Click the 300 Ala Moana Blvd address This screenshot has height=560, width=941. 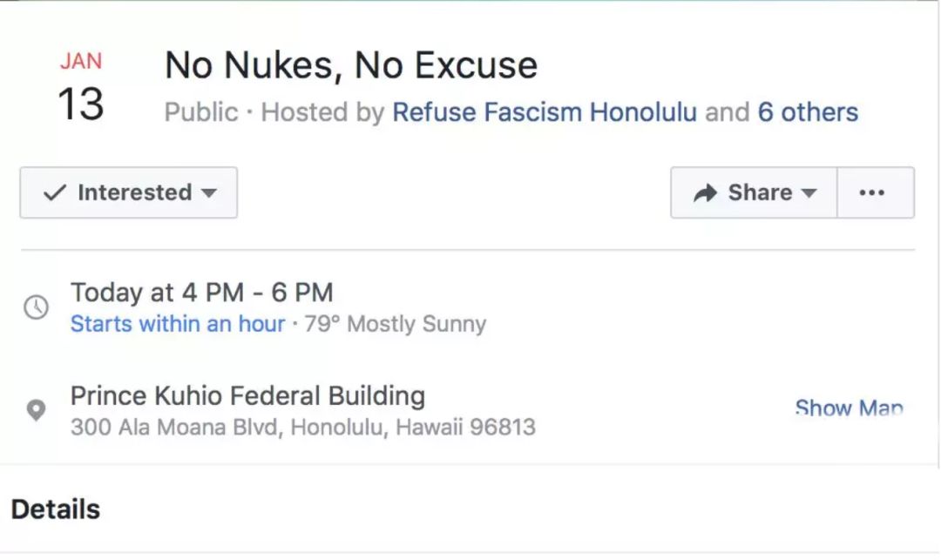tap(303, 427)
